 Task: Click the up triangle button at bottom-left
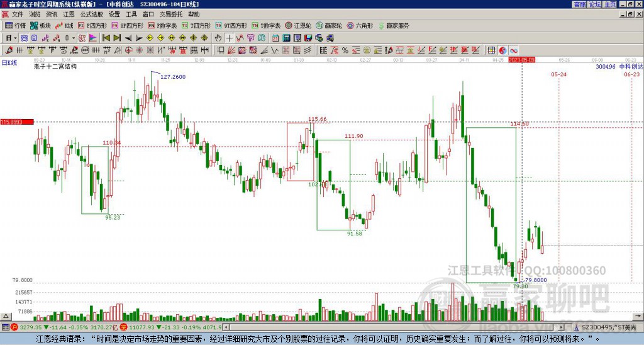pos(5,317)
